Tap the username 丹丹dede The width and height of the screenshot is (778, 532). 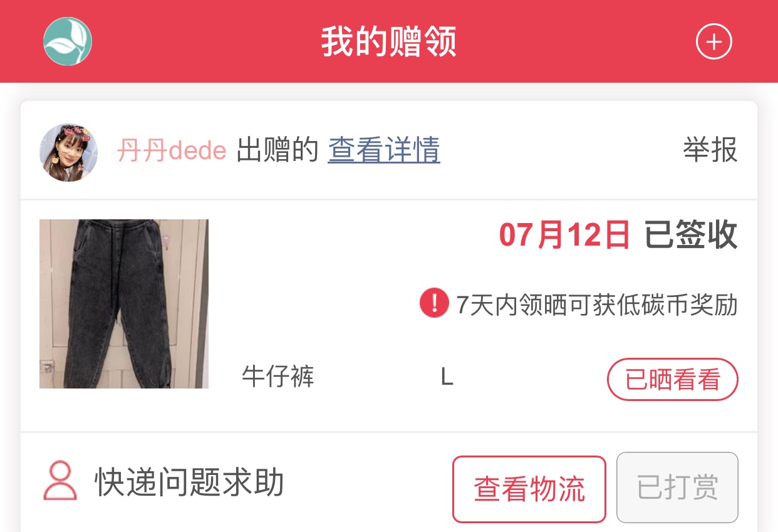click(x=172, y=151)
